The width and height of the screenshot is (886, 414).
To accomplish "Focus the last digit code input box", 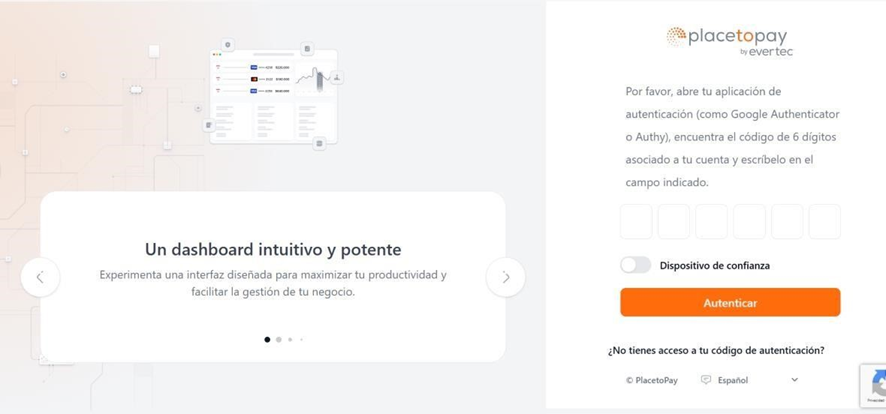I will coord(824,222).
